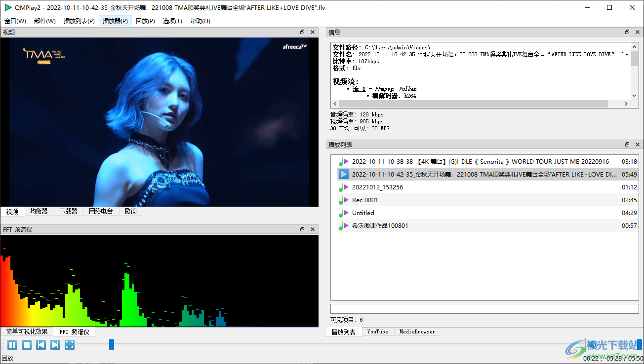Select playlist item Untitled
The image size is (644, 364).
487,213
